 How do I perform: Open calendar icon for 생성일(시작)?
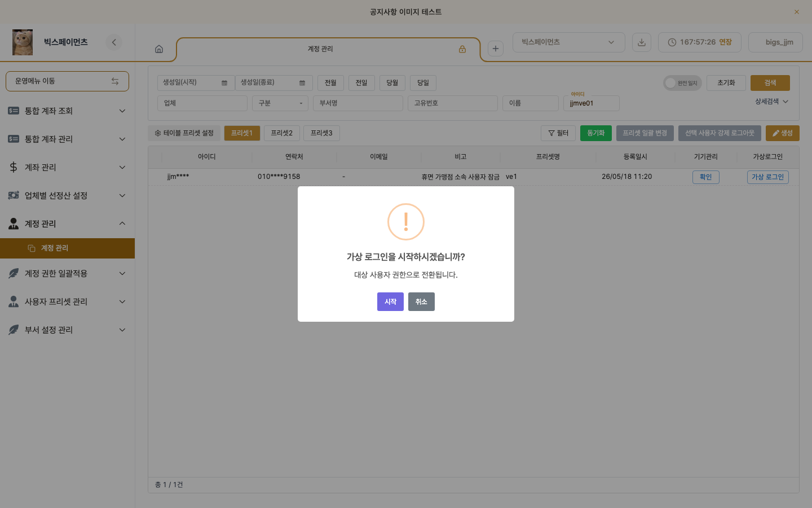click(x=224, y=83)
